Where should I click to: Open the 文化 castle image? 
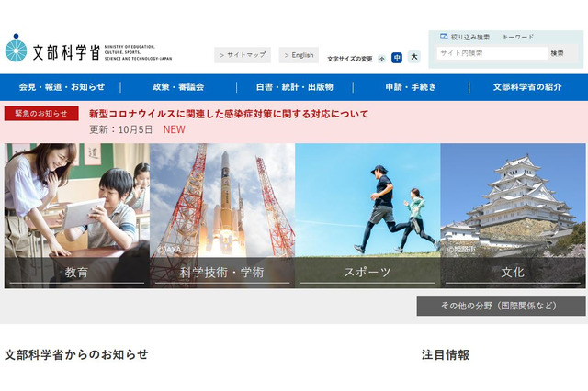pos(513,216)
